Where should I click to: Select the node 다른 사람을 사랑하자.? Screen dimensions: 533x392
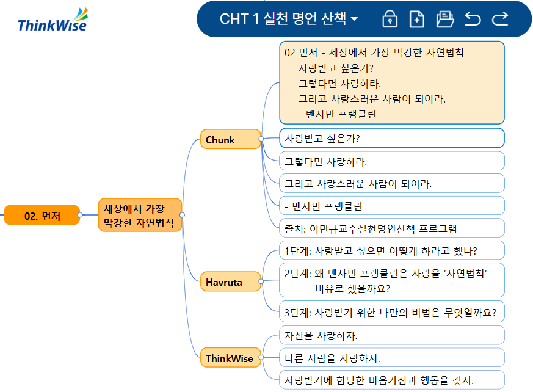pos(391,357)
